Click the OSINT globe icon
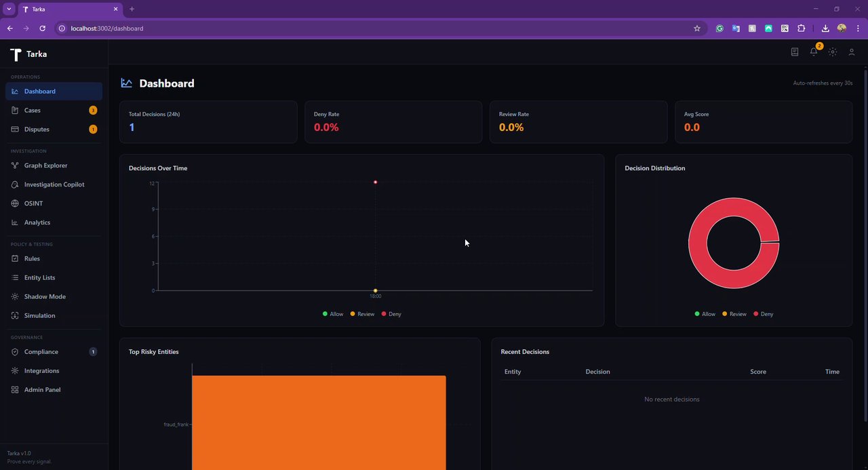Viewport: 868px width, 470px height. (15, 203)
